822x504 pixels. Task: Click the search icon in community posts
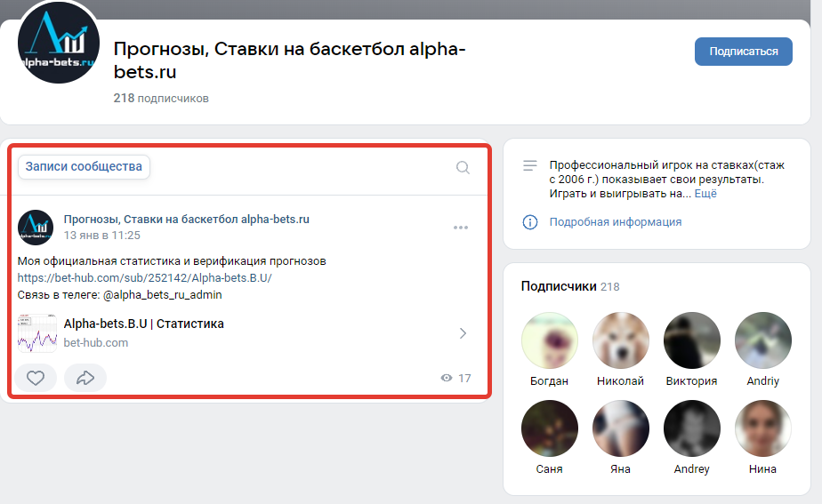(463, 167)
